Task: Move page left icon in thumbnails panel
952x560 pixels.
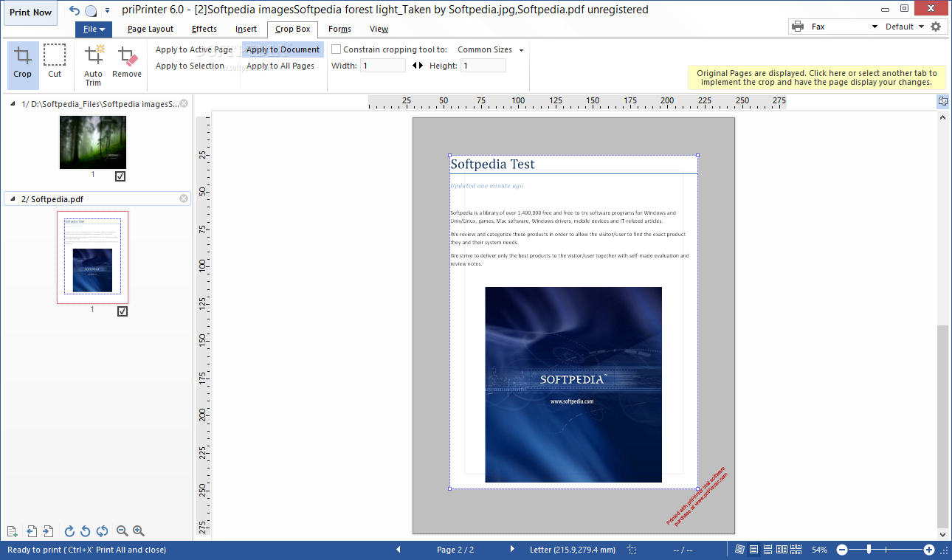Action: coord(32,531)
